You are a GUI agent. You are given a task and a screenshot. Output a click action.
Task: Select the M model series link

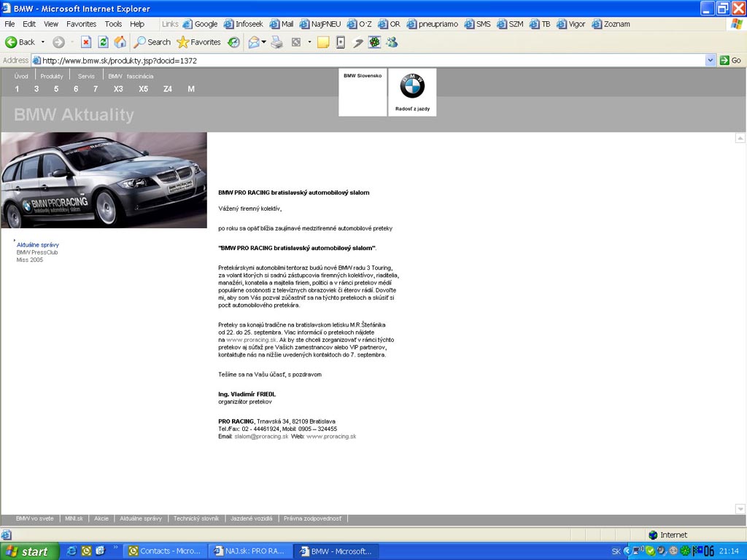[191, 89]
